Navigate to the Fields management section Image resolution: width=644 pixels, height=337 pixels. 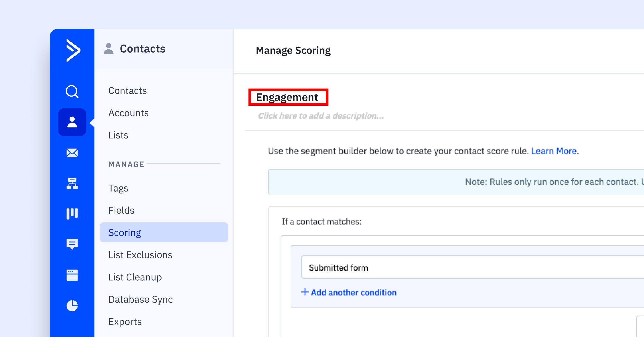pos(121,210)
